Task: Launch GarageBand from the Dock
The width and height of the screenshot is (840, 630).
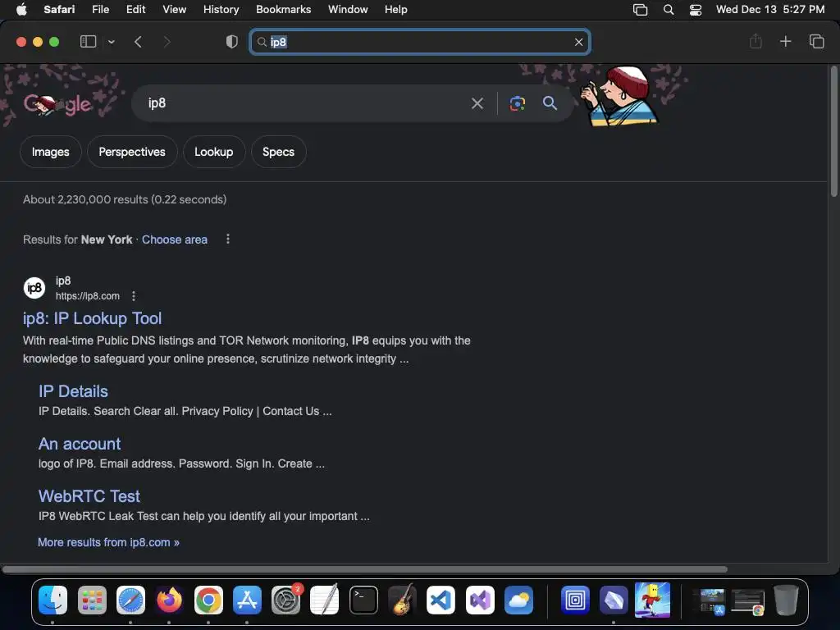Action: coord(402,600)
